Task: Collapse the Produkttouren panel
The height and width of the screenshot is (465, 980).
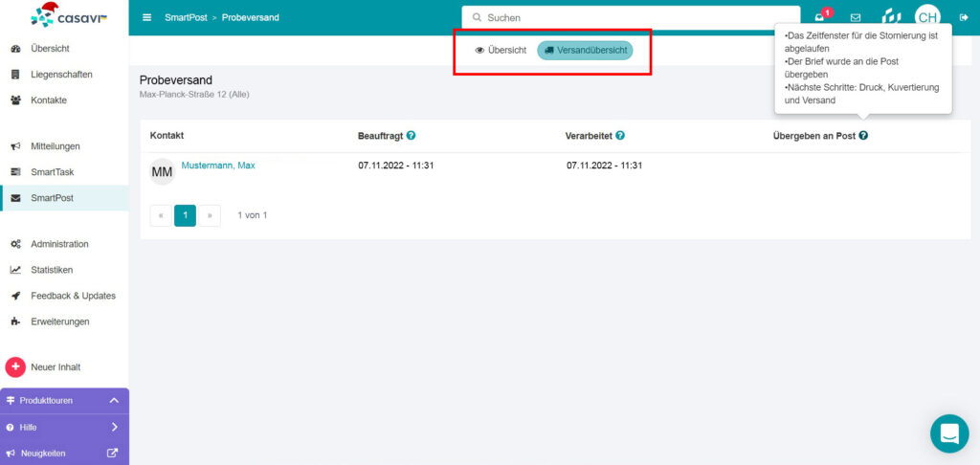Action: point(113,400)
